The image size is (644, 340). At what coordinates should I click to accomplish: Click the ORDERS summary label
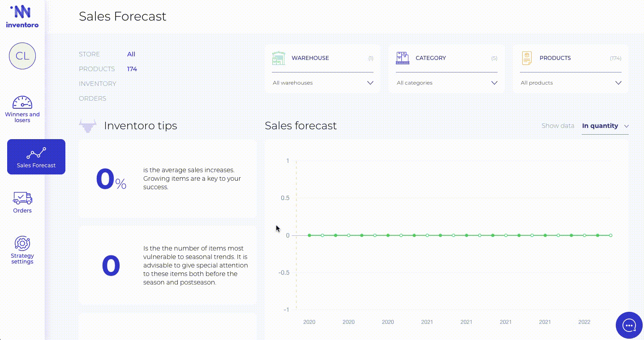click(x=93, y=98)
